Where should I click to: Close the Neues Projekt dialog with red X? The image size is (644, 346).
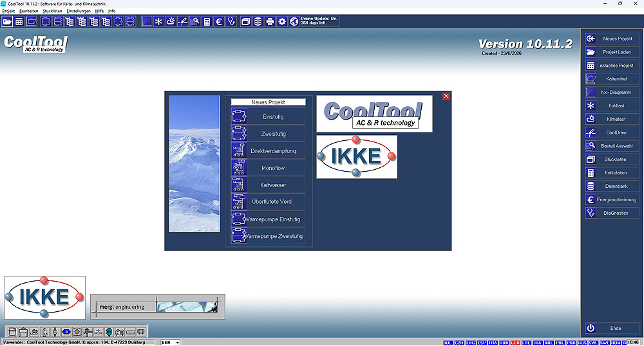tap(446, 96)
